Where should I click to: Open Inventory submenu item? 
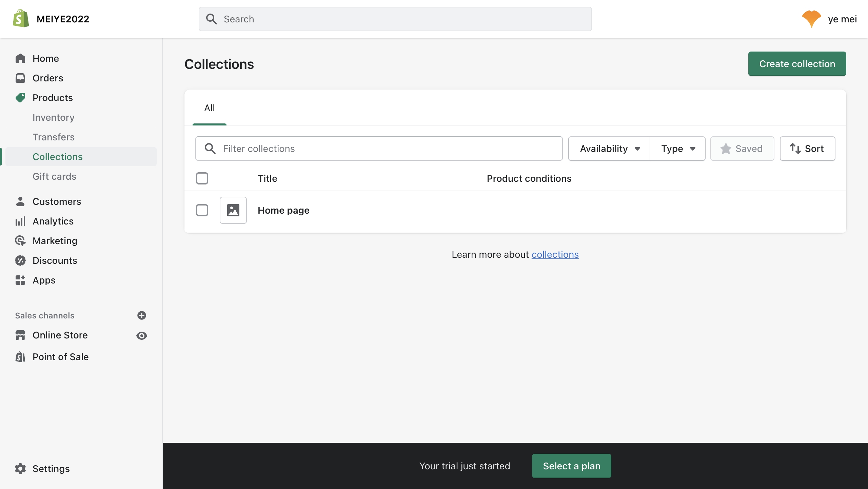(54, 117)
